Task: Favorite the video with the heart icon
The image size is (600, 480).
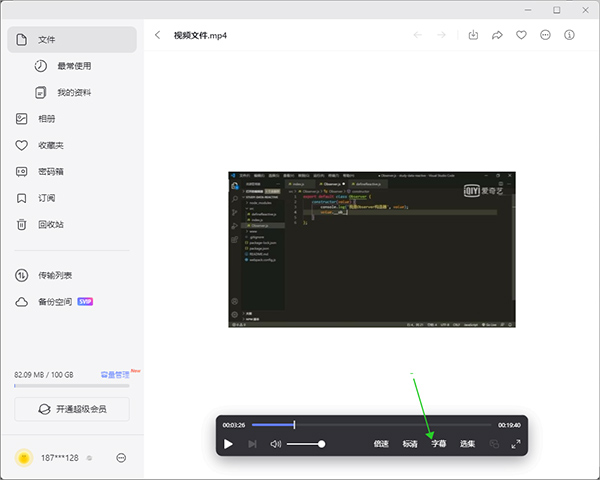Action: [521, 35]
